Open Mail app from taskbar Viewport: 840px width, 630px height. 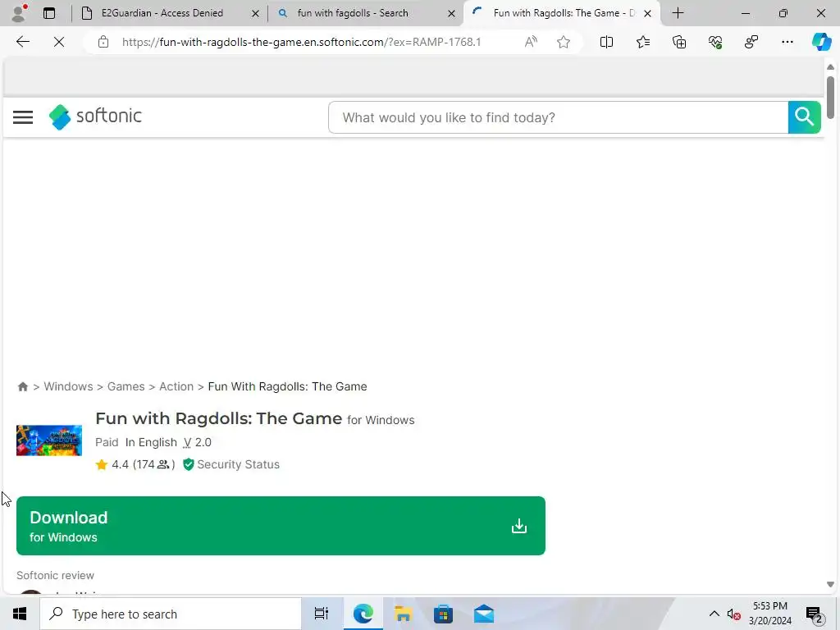coord(484,614)
